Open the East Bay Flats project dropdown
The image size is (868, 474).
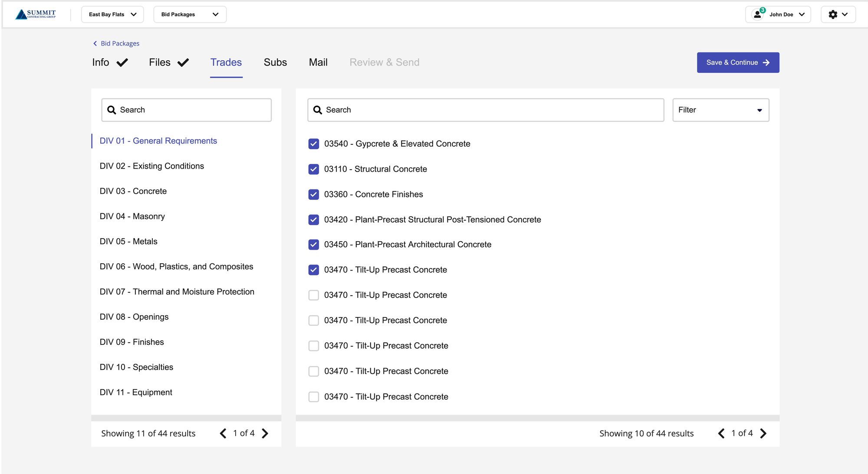click(x=112, y=14)
